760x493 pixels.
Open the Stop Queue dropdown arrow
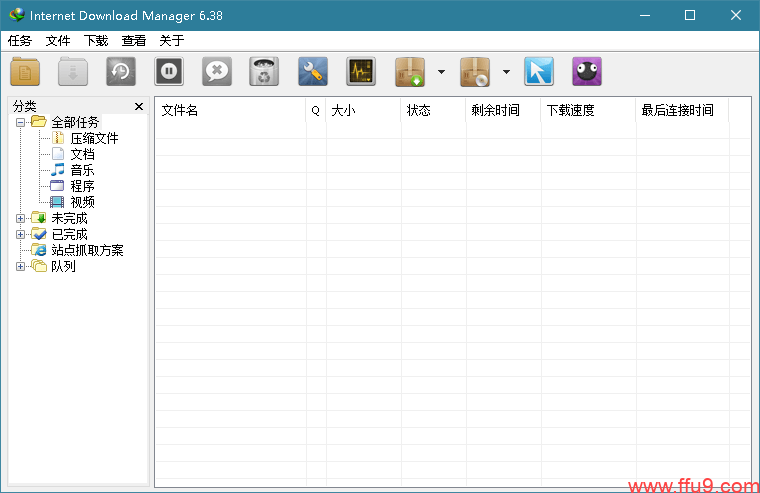click(506, 72)
